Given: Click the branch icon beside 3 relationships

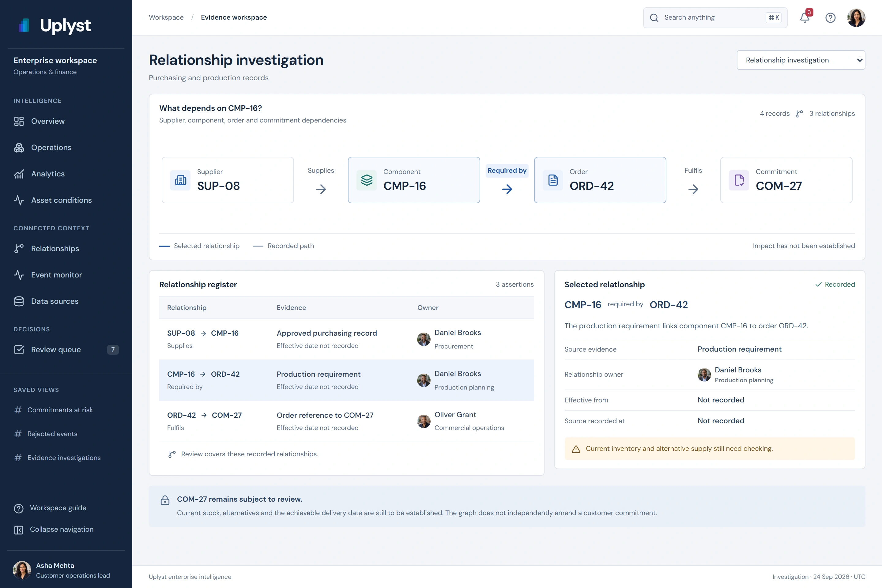Looking at the screenshot, I should coord(799,114).
